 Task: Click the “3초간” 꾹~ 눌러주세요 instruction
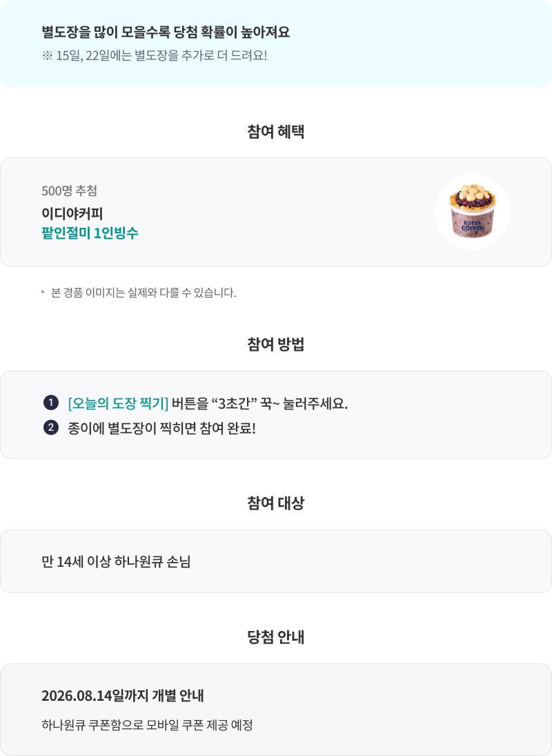click(279, 403)
